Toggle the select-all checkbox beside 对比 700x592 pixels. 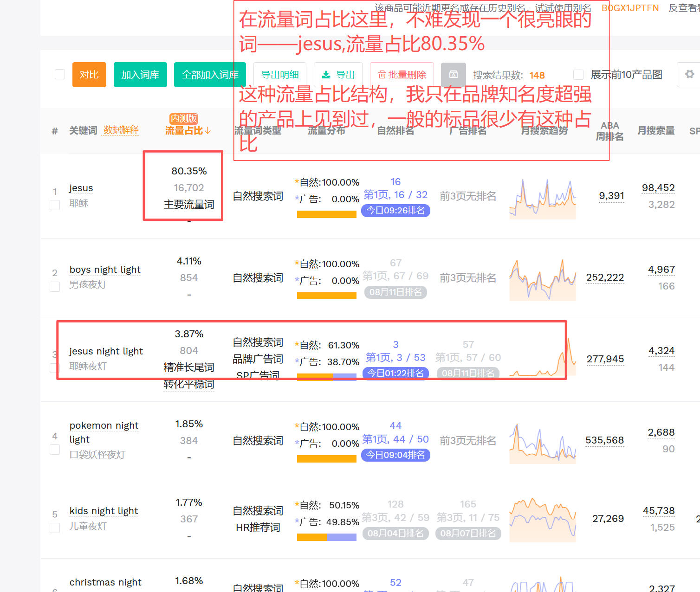click(x=60, y=75)
